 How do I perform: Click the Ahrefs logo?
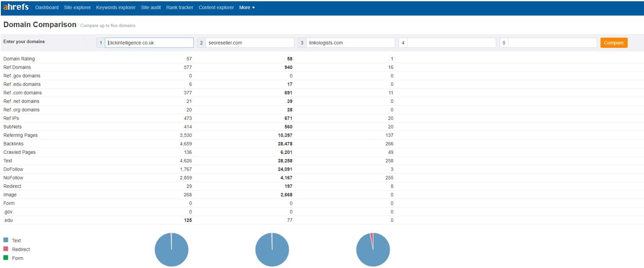point(16,7)
